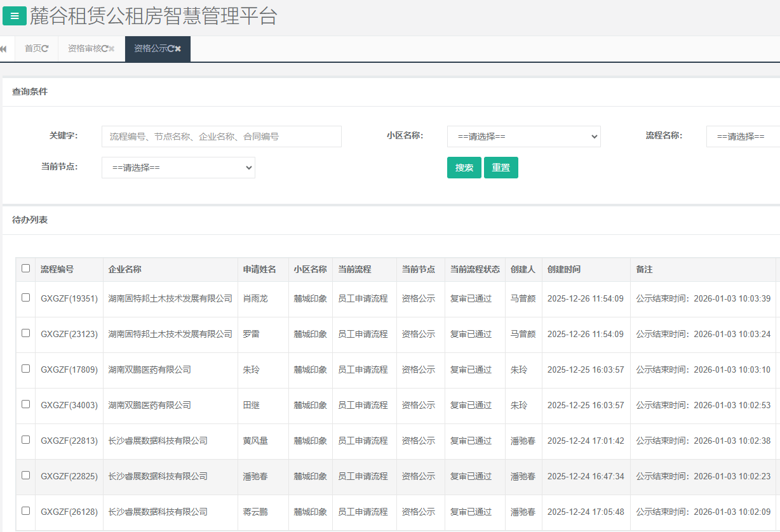Refresh the 资格公示 tab via its reload icon
Viewport: 780px width, 532px height.
click(x=171, y=49)
